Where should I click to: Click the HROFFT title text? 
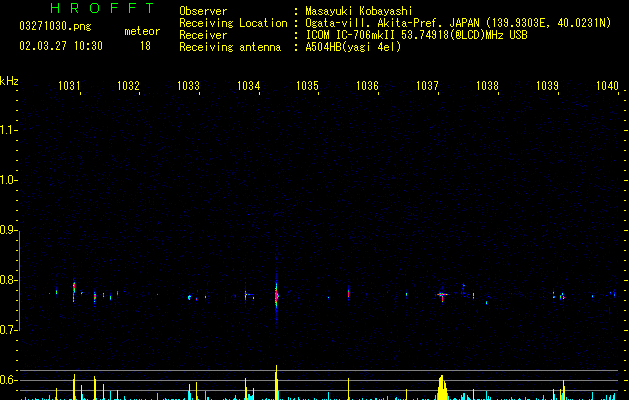(102, 8)
